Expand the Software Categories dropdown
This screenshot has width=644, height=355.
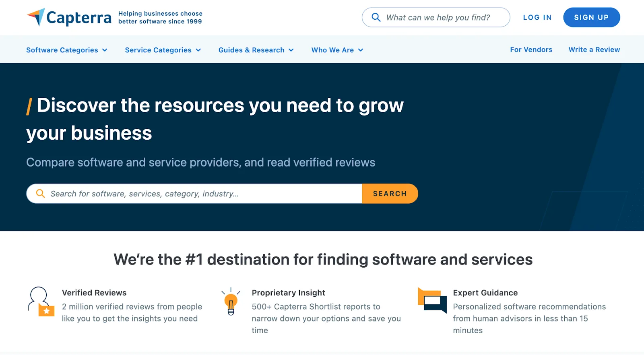(x=67, y=50)
